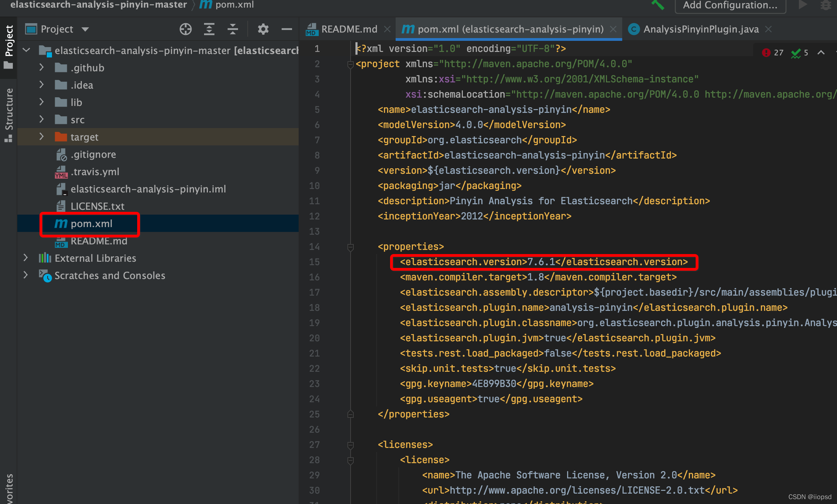Screen dimensions: 837x504
Task: Click the Debug bug icon in top toolbar
Action: coord(826,5)
